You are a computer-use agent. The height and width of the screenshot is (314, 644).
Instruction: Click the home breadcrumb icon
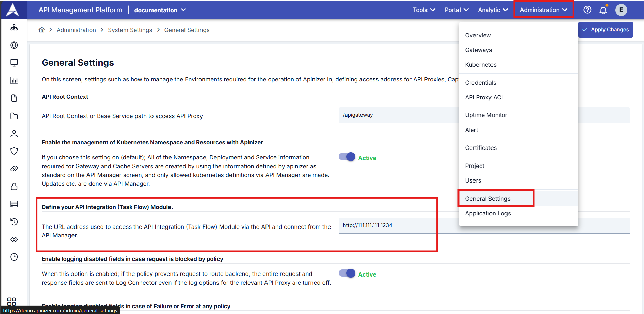point(42,30)
